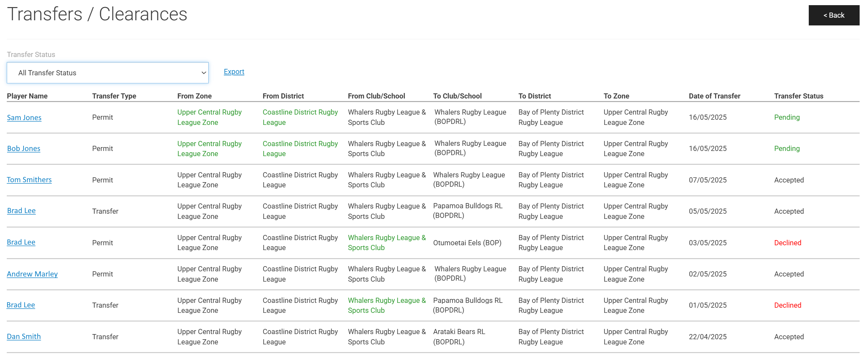This screenshot has width=868, height=355.
Task: Click the To Club/School column header
Action: 457,96
